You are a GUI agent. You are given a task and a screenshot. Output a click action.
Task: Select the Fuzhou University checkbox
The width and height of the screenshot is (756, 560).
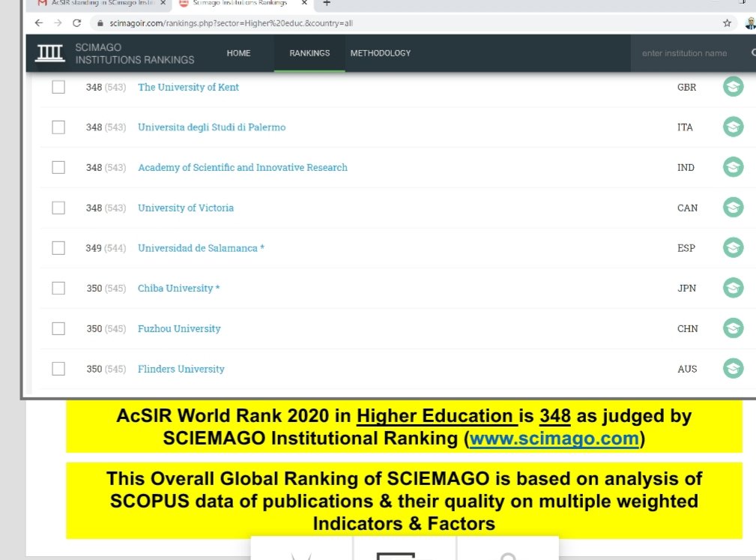point(58,328)
